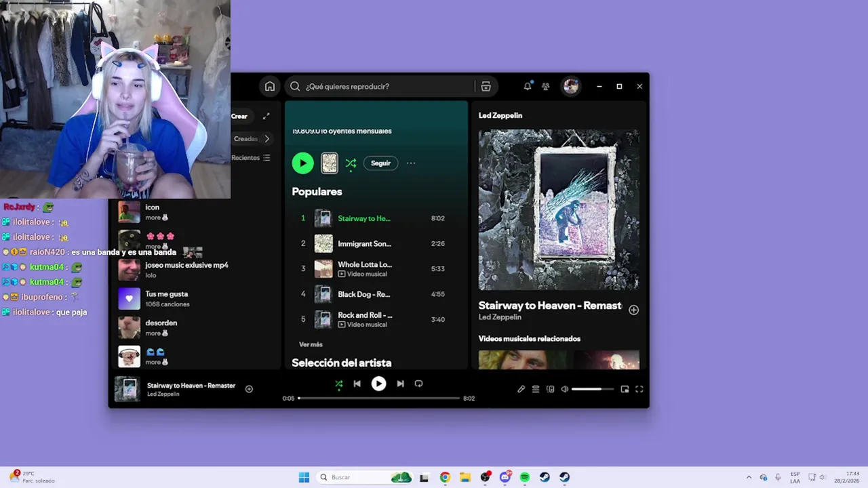Open the mini player icon

click(x=625, y=389)
